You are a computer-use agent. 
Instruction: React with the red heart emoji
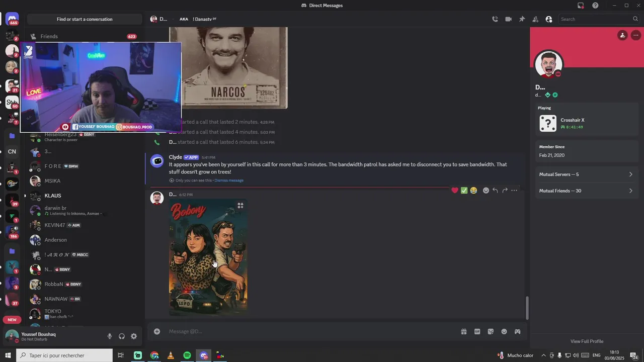tap(455, 191)
